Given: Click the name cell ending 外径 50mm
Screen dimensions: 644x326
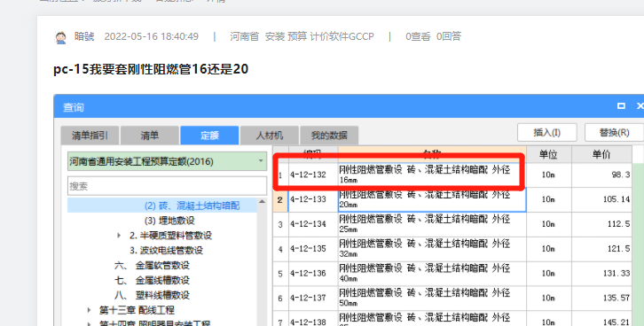Looking at the screenshot, I should (x=432, y=299).
